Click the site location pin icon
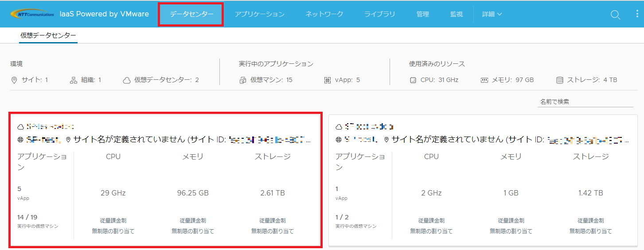The height and width of the screenshot is (250, 644). point(14,80)
